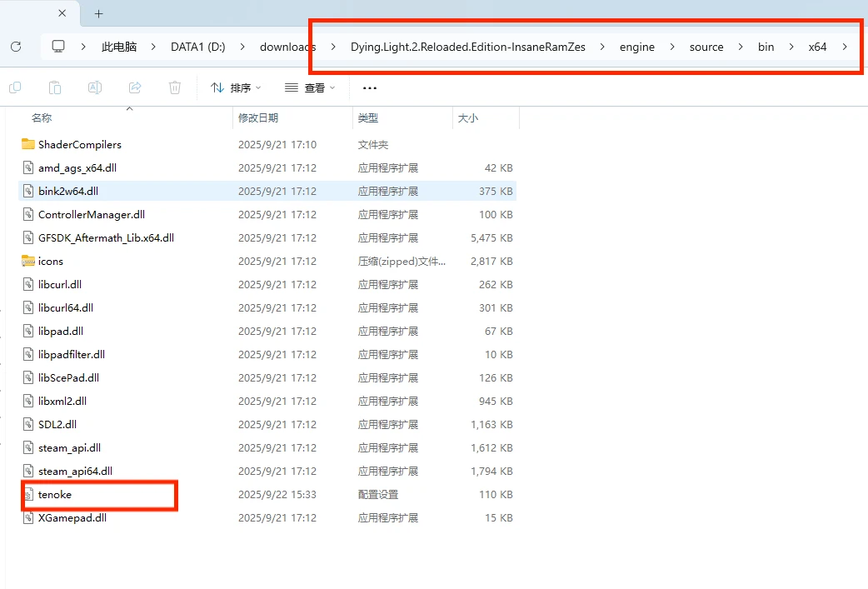Navigate to downloads breadcrumb folder
This screenshot has height=589, width=868.
coord(288,47)
